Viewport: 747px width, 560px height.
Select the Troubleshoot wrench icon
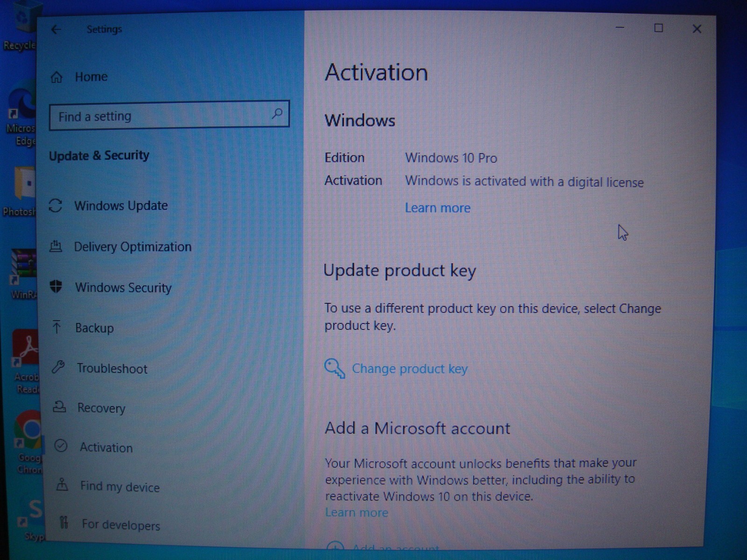click(58, 367)
